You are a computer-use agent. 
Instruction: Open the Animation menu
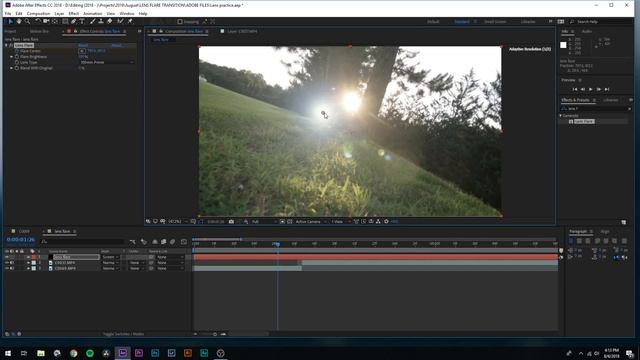click(93, 13)
